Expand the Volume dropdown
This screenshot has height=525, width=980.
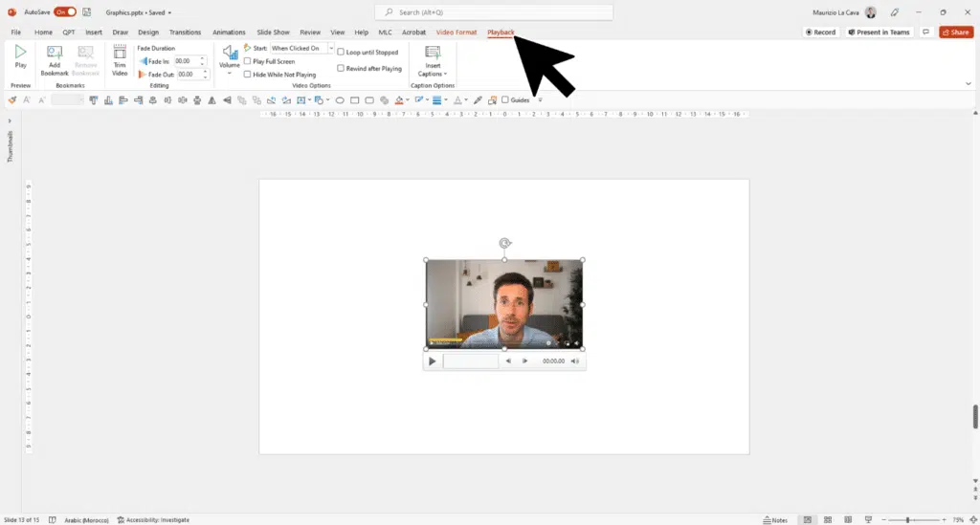(x=230, y=74)
